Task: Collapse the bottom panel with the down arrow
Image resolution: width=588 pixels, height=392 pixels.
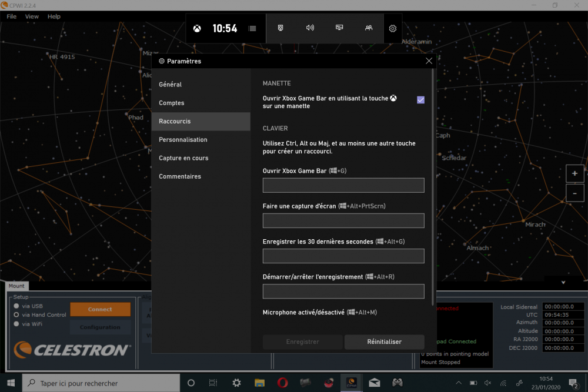Action: [563, 283]
